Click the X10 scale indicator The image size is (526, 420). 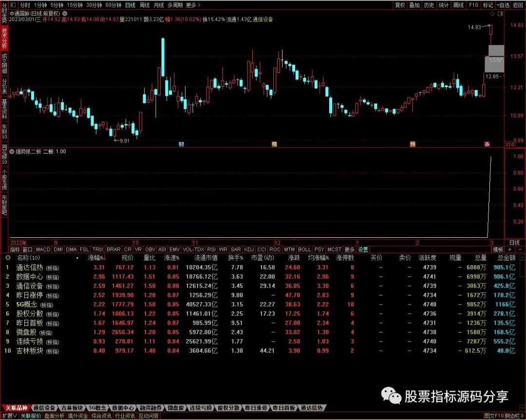coord(510,145)
